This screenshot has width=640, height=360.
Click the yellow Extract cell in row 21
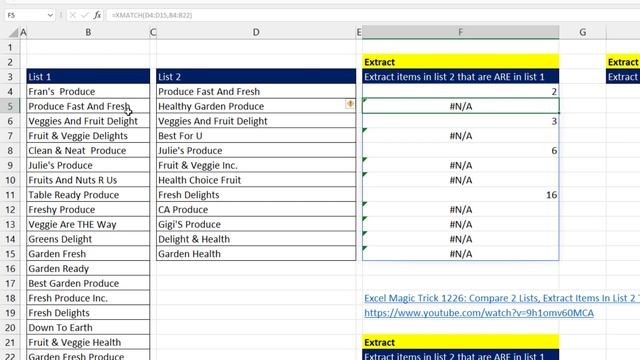[460, 342]
